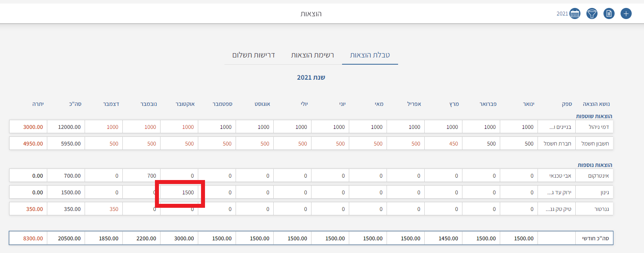This screenshot has height=253, width=644.
Task: Open the דרישות תשלום tab
Action: click(253, 55)
